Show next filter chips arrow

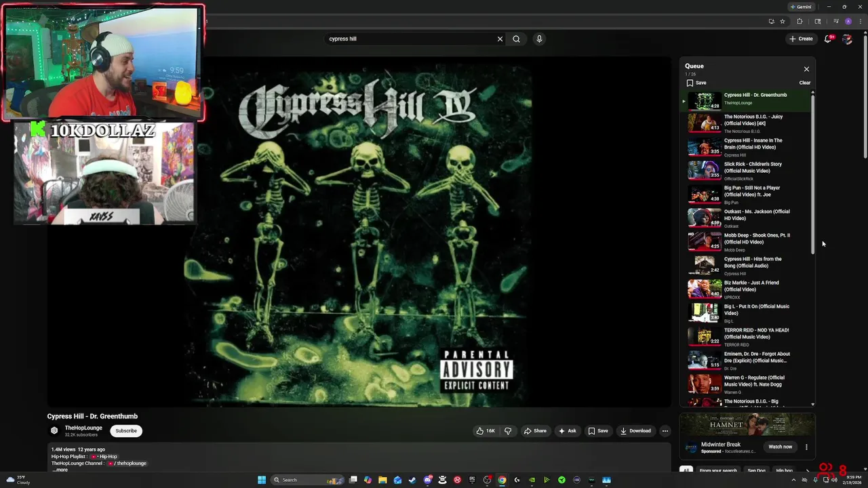(x=807, y=470)
